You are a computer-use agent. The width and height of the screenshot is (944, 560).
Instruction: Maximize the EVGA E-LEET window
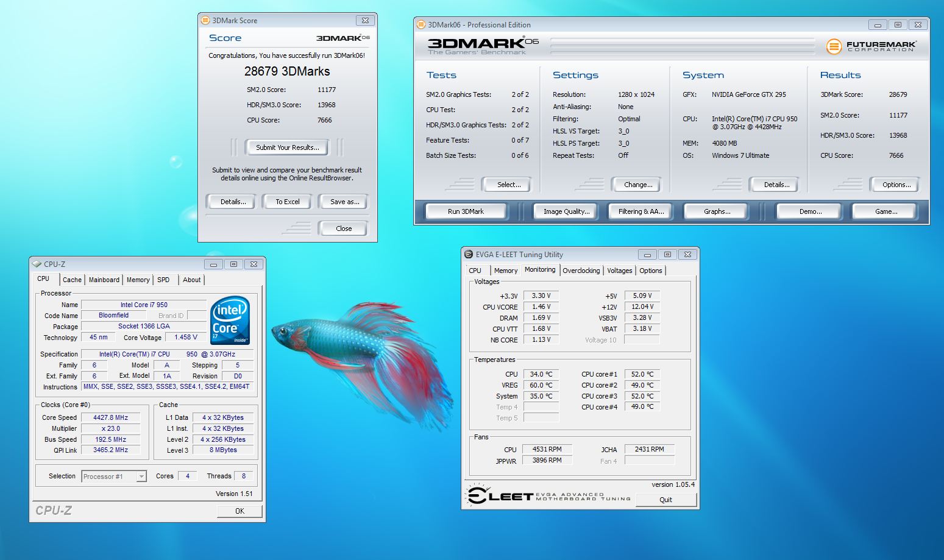click(x=667, y=254)
